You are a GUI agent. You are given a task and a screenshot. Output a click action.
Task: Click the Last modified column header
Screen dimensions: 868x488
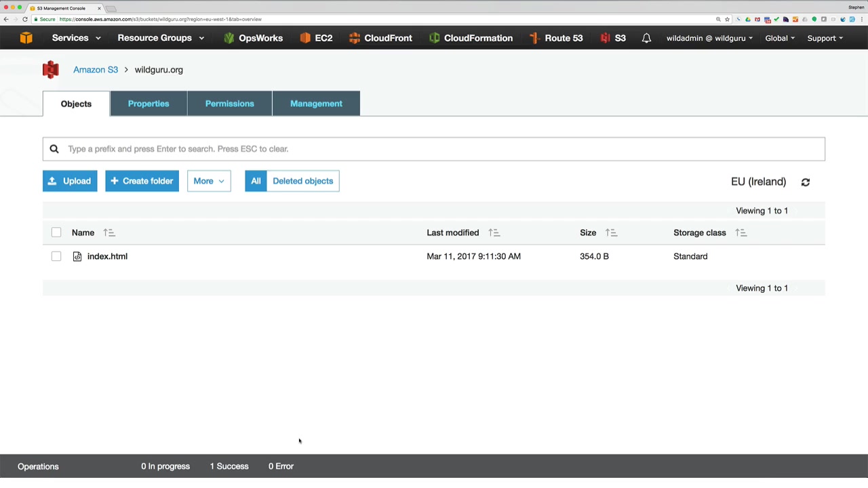coord(453,232)
